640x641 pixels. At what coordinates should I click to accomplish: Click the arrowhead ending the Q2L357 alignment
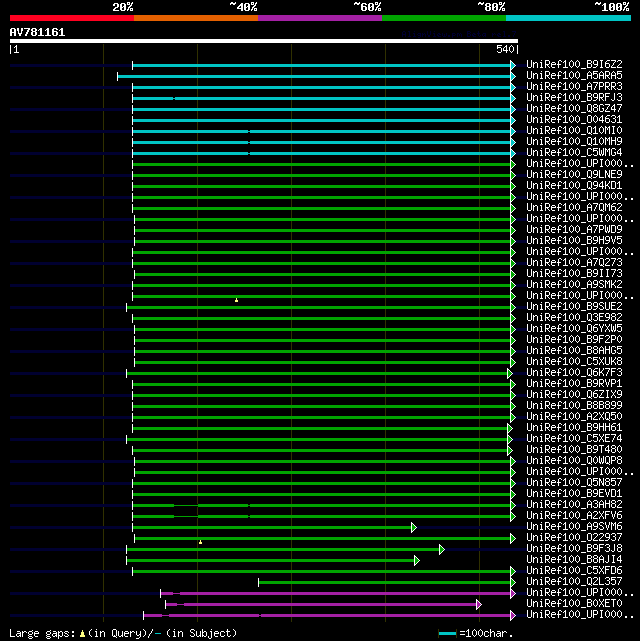(513, 583)
